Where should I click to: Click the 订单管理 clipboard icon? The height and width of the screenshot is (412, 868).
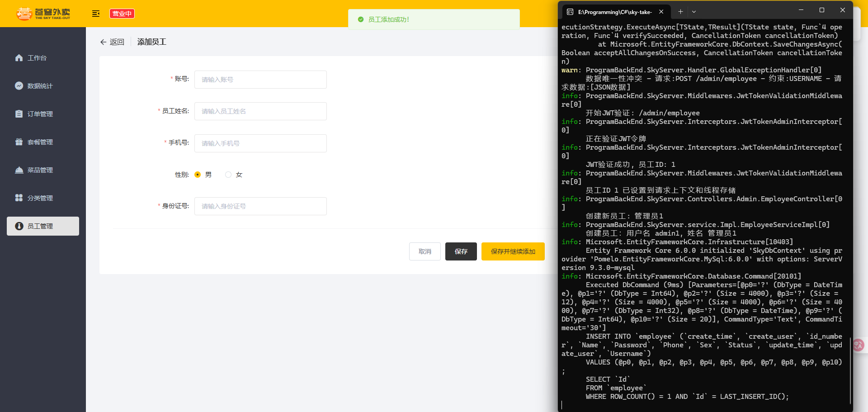tap(19, 114)
